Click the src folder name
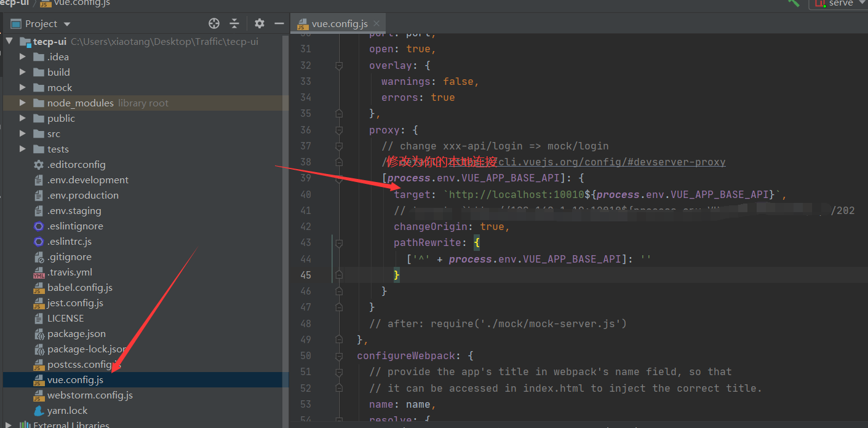 click(54, 133)
